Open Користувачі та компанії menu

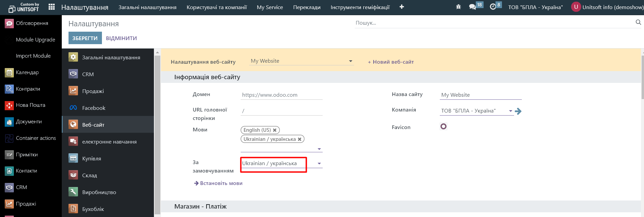point(217,7)
